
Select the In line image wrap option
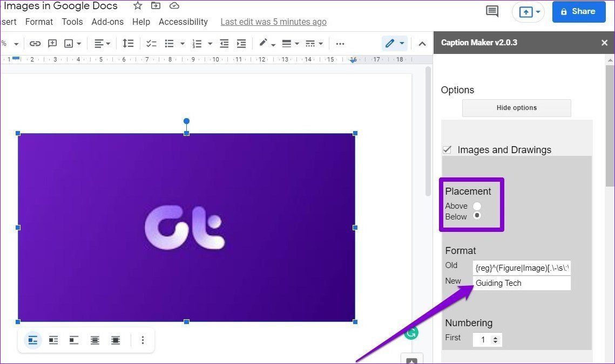(33, 340)
